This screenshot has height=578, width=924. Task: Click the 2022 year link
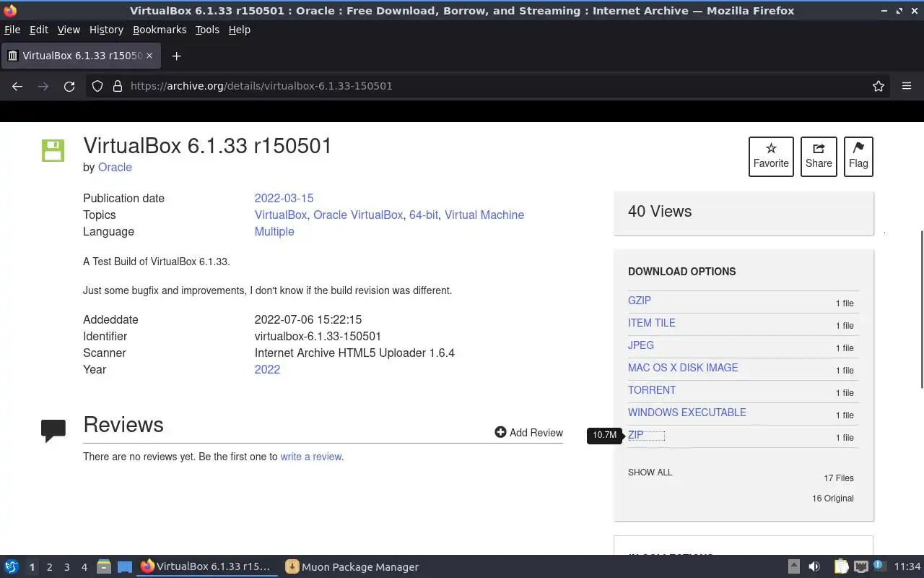tap(267, 369)
